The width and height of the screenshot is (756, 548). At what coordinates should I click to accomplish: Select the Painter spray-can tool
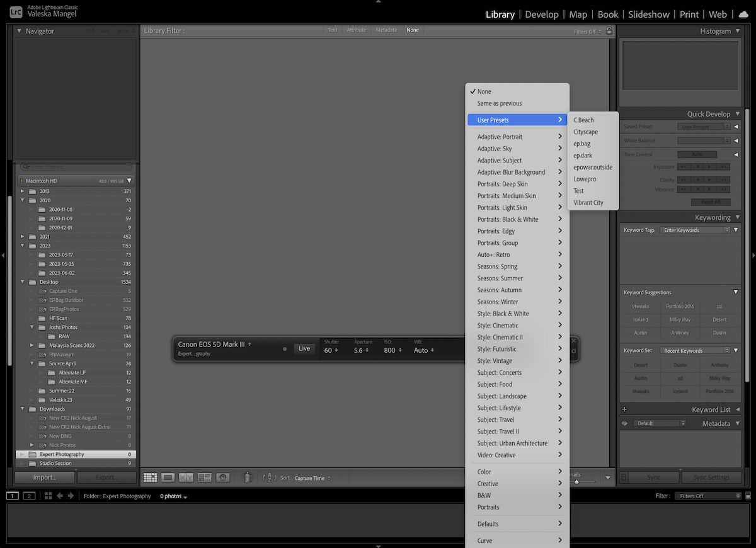(248, 478)
